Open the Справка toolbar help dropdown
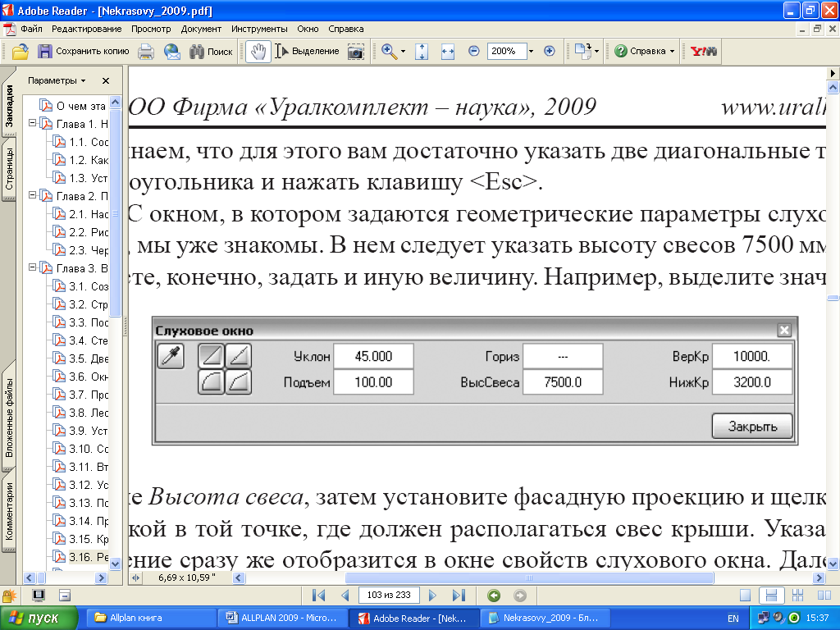 pos(645,52)
